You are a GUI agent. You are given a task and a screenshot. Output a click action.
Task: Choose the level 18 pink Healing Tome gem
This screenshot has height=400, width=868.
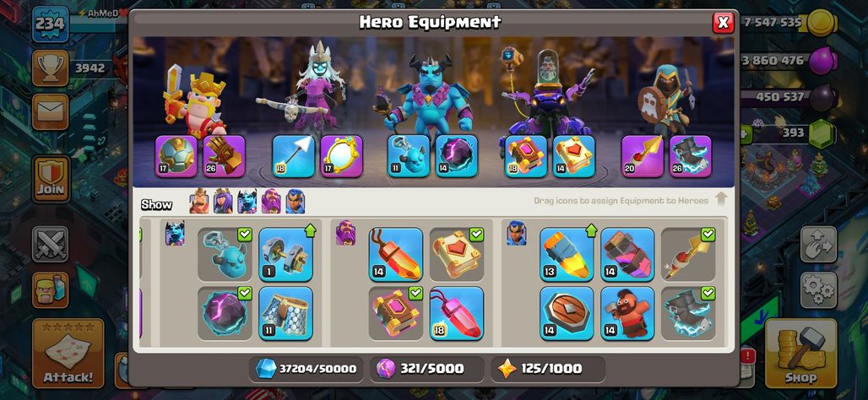click(x=457, y=313)
